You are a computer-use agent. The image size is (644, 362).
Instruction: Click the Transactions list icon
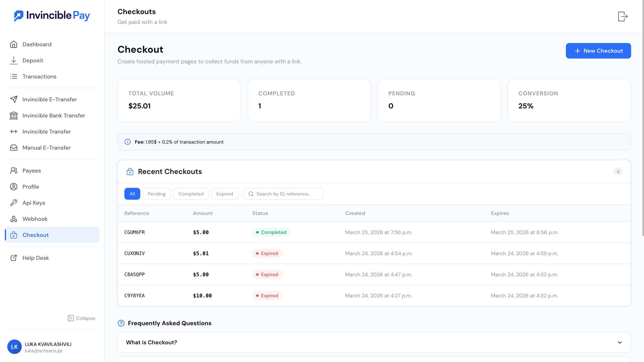point(14,76)
